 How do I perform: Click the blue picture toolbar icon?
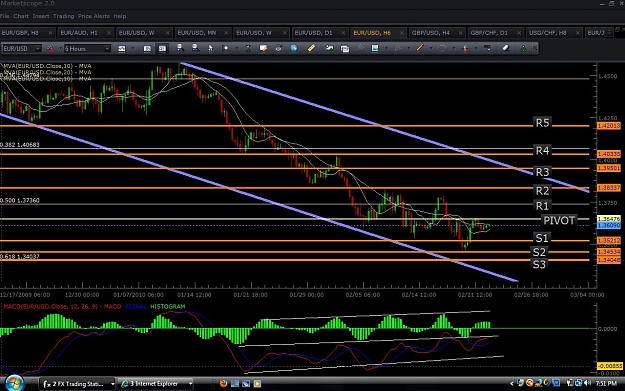pyautogui.click(x=375, y=48)
